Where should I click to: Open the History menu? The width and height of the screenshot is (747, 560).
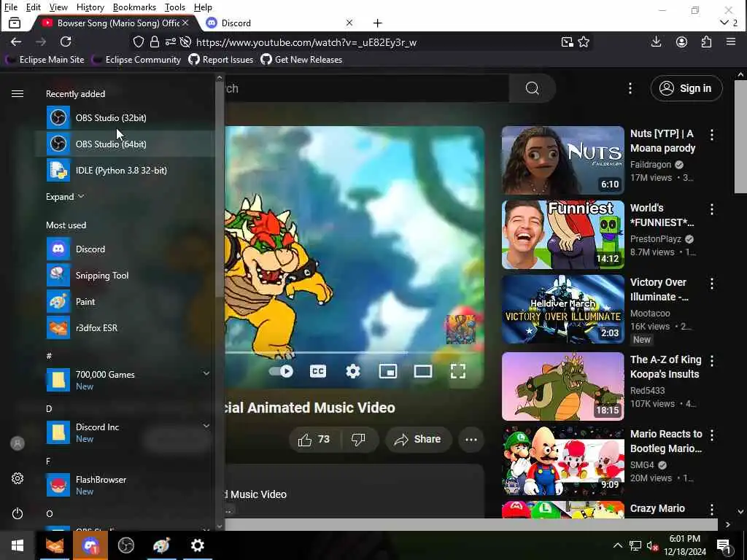[x=90, y=7]
